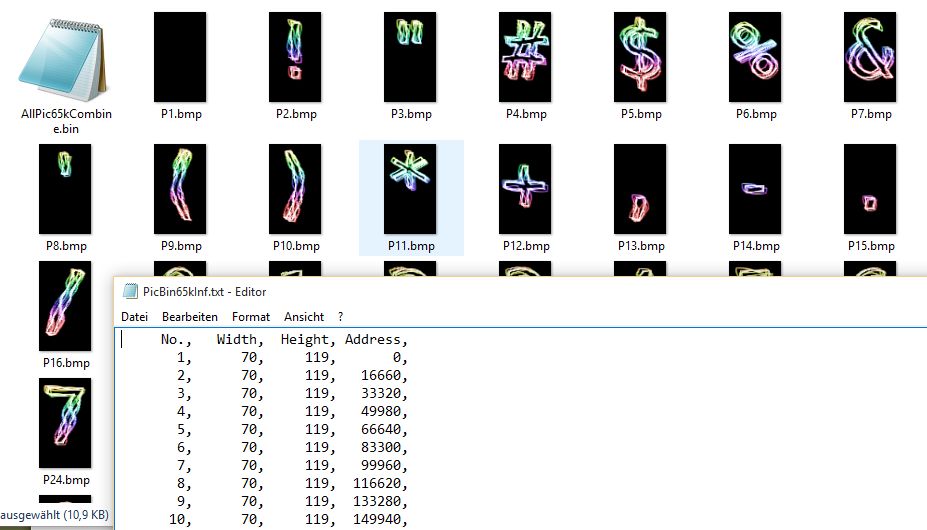
Task: Click the file name label P24.bmp
Action: (x=66, y=480)
